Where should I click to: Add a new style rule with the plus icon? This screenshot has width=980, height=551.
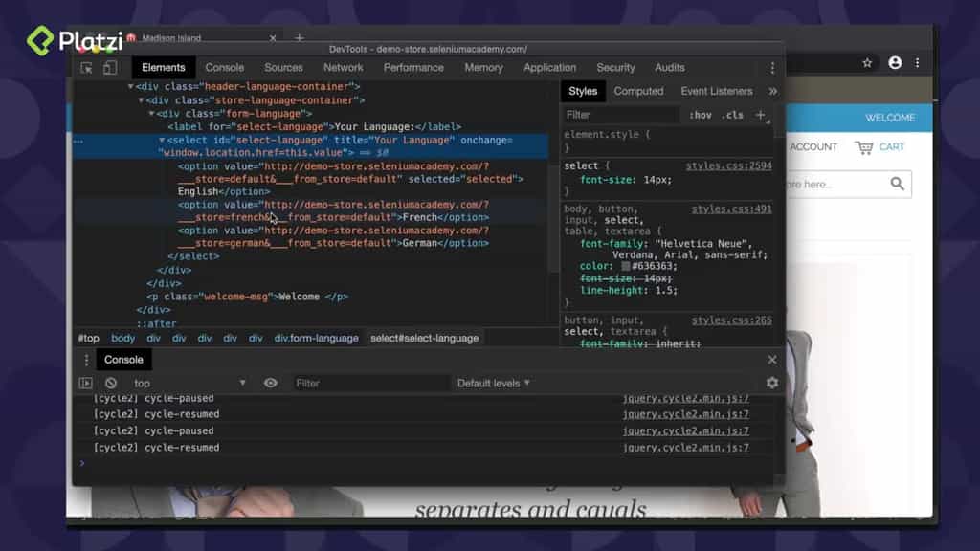tap(759, 114)
